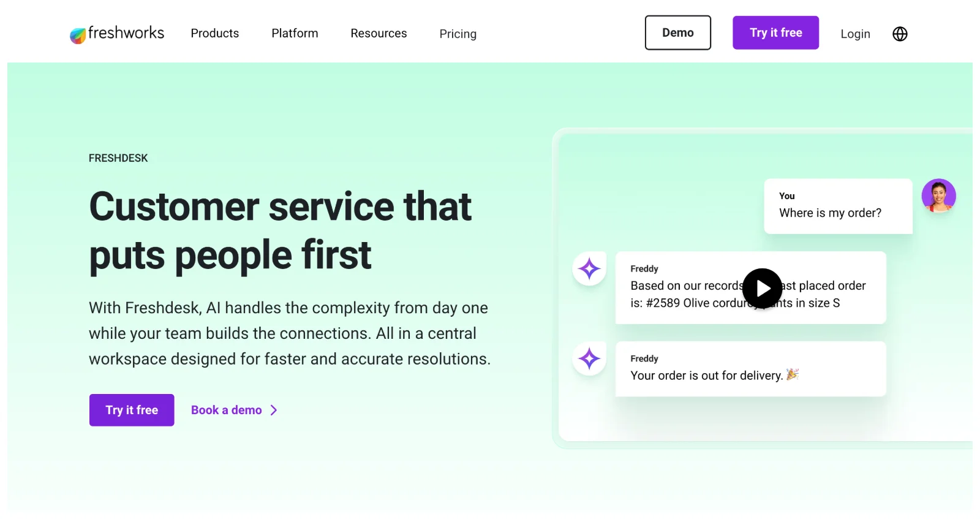
Task: Select Pricing from the navigation
Action: [x=458, y=34]
